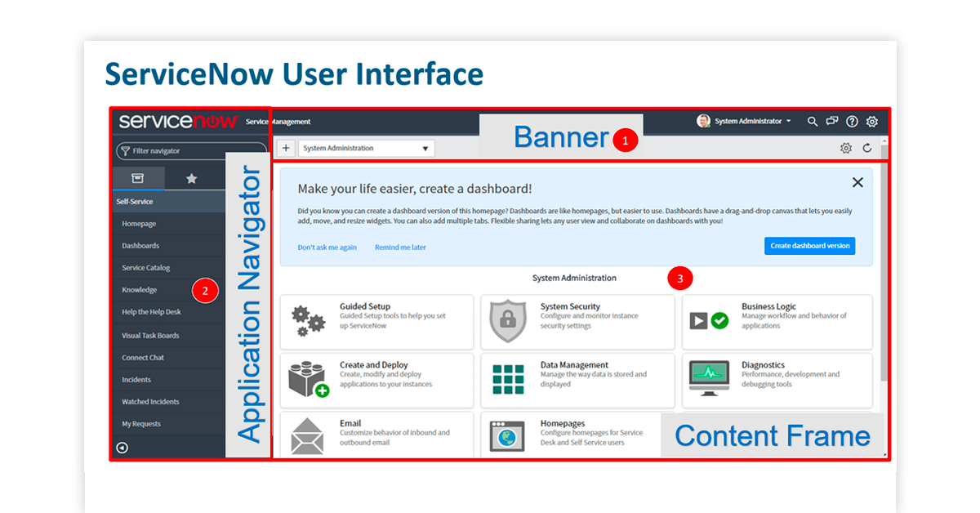980x513 pixels.
Task: Open the System Administrator user menu
Action: click(x=752, y=122)
